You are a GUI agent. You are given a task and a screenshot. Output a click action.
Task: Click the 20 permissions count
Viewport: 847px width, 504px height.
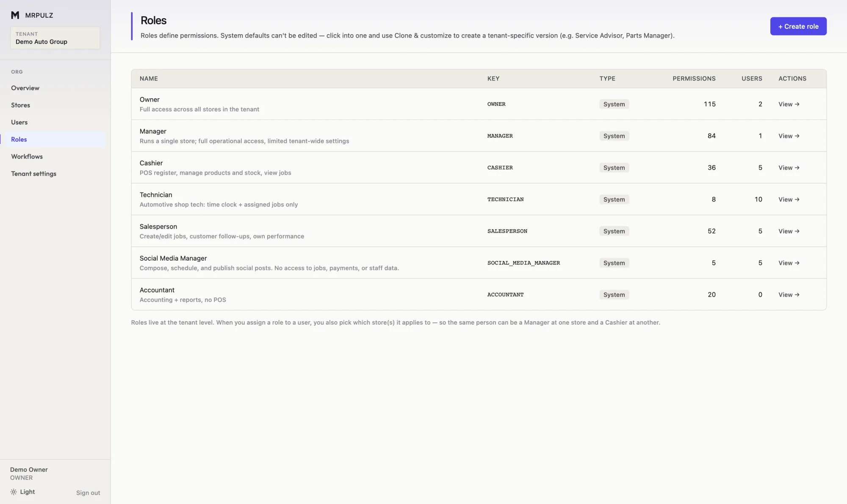coord(711,295)
